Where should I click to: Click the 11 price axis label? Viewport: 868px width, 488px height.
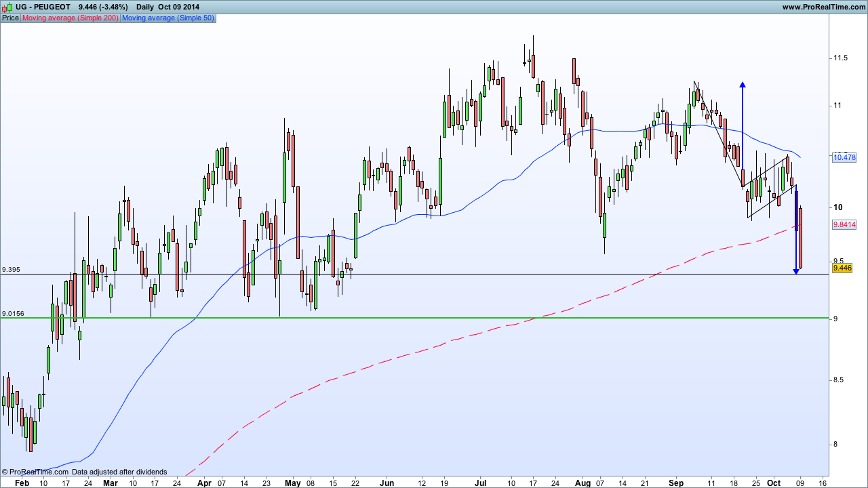(x=837, y=106)
